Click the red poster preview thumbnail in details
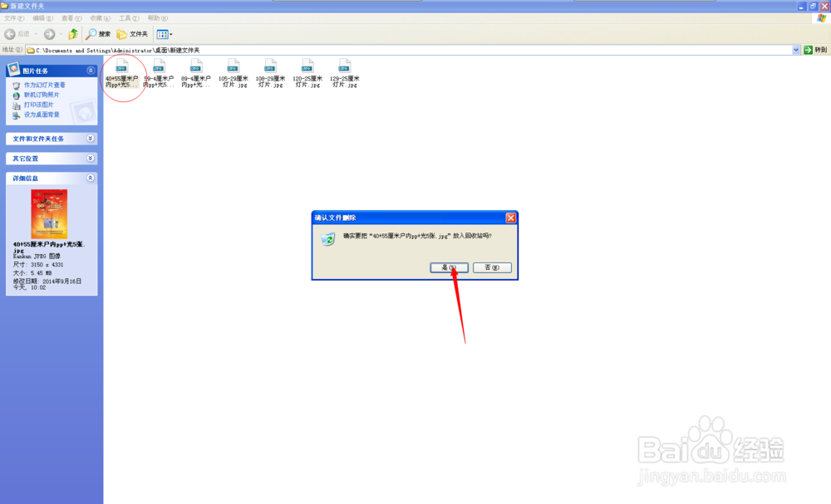This screenshot has width=831, height=504. pos(49,214)
